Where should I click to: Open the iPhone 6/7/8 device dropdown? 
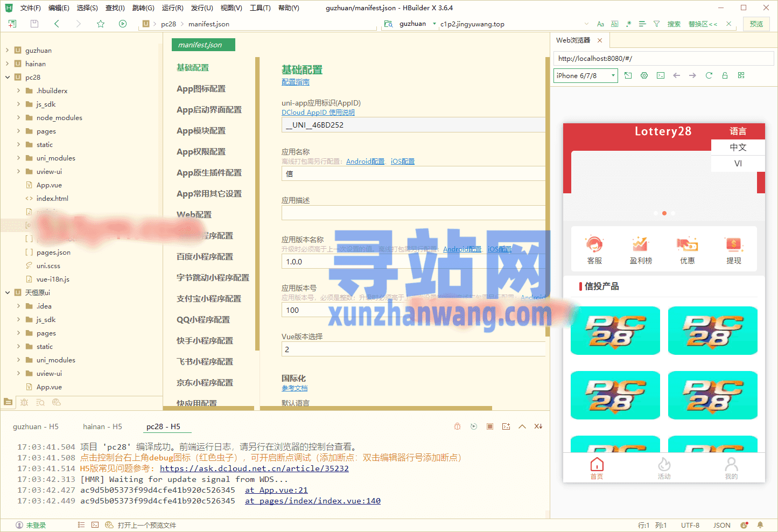[585, 76]
